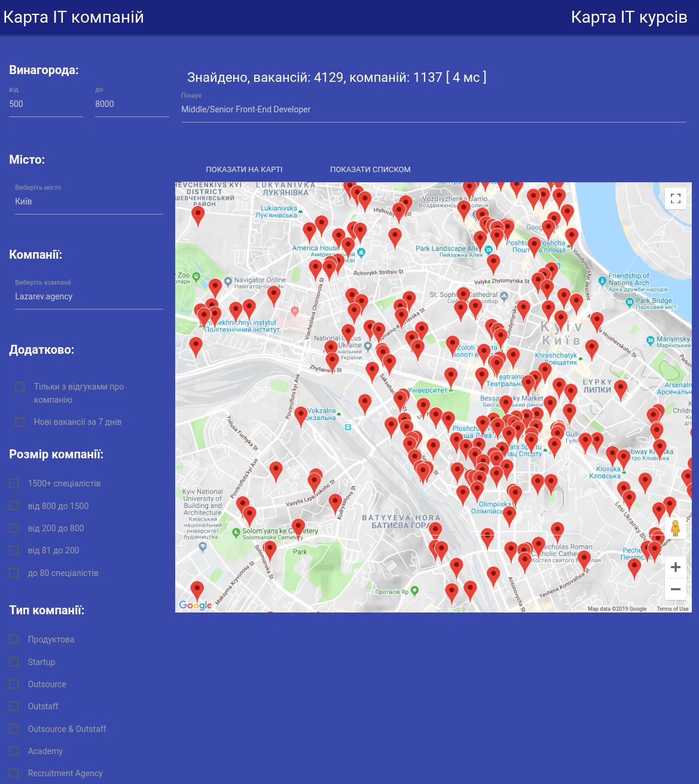699x784 pixels.
Task: Click the search field containing Middle/Senior Front-End Developer
Action: tap(434, 109)
